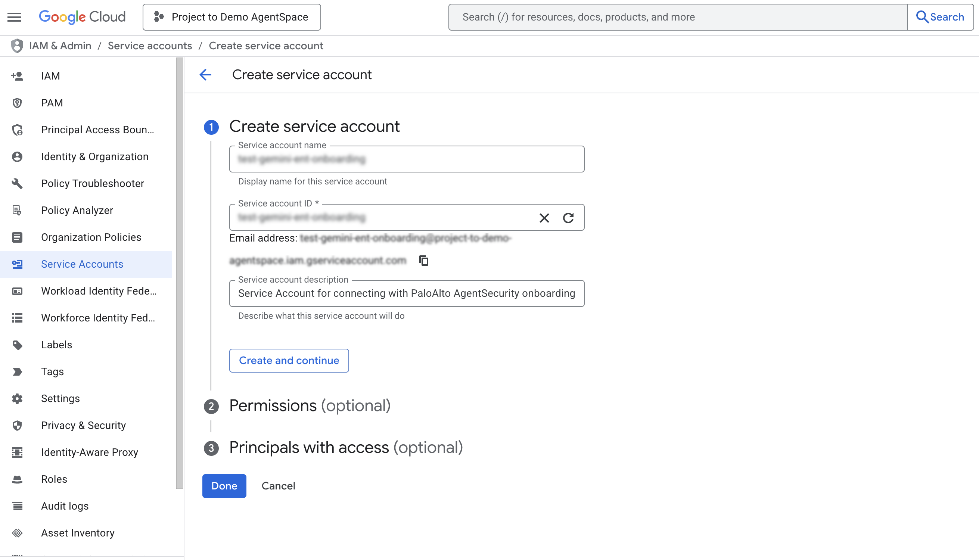Regenerate the Service account ID
Screen dimensions: 979x560
[x=568, y=218]
